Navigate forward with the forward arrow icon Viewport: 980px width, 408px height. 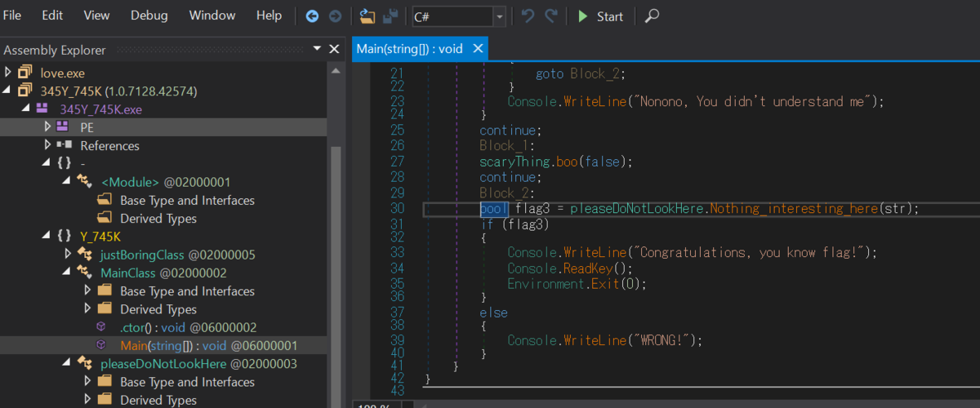coord(335,16)
